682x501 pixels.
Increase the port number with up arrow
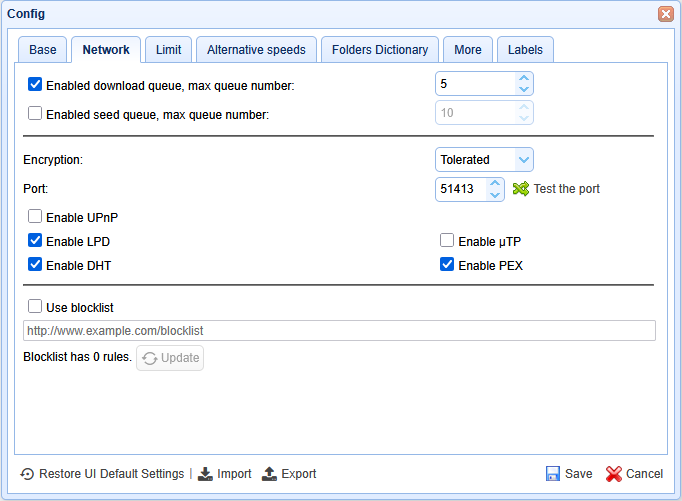pos(495,183)
